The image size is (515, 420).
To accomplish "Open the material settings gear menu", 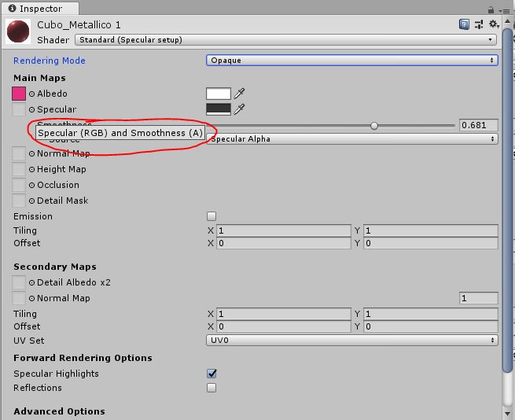I will point(494,24).
